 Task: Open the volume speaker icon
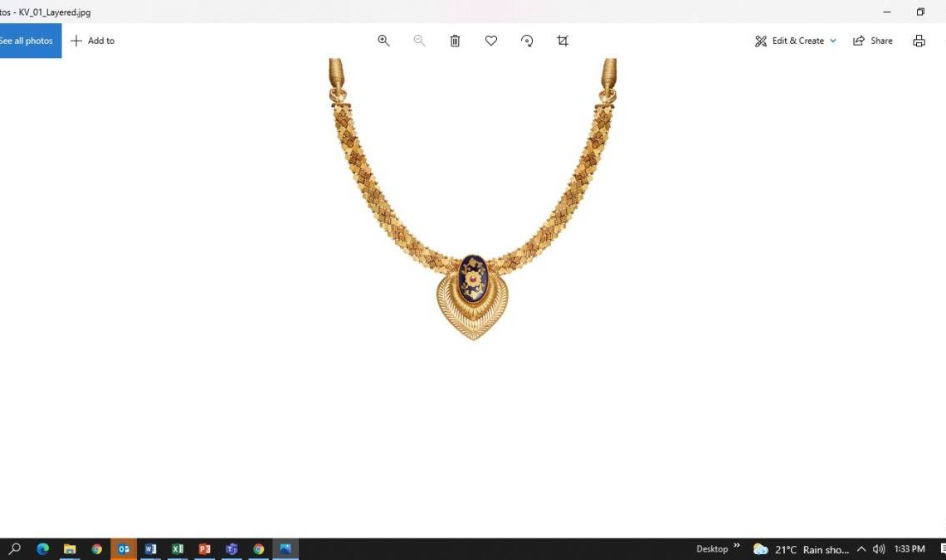pyautogui.click(x=879, y=548)
